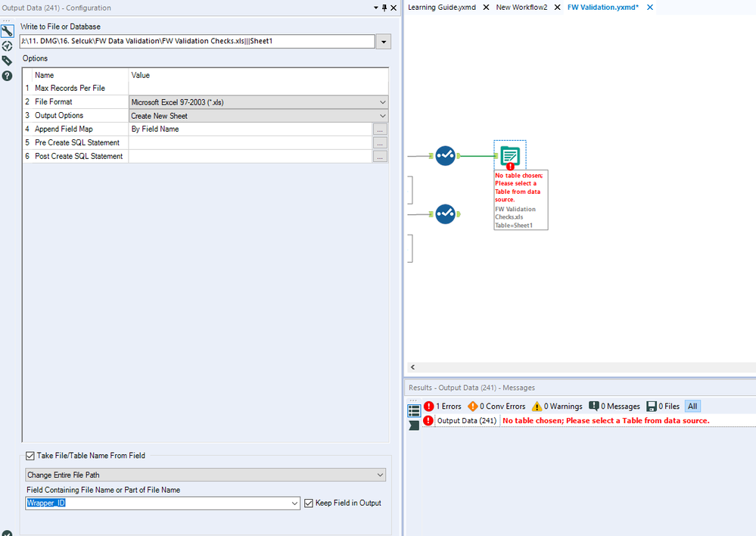Open Wrapper_ID field dropdown
Image resolution: width=756 pixels, height=536 pixels.
(x=294, y=503)
